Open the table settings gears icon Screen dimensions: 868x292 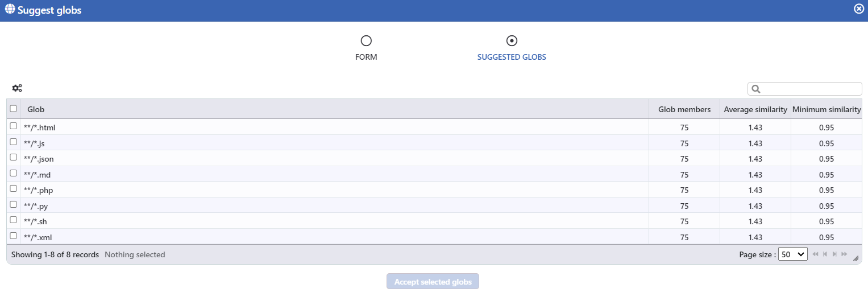pos(17,88)
